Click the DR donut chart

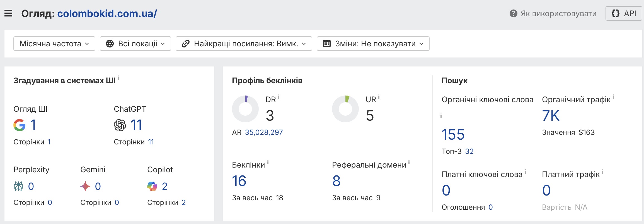(x=245, y=109)
